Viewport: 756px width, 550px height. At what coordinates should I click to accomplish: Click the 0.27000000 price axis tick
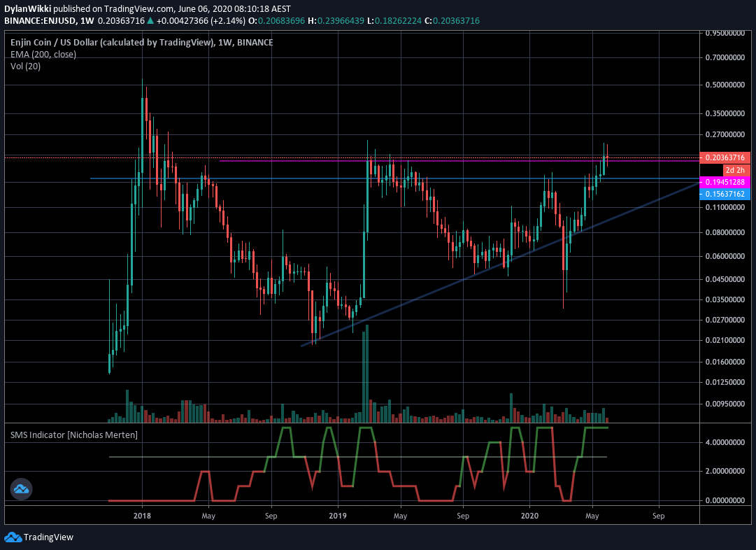[x=725, y=134]
